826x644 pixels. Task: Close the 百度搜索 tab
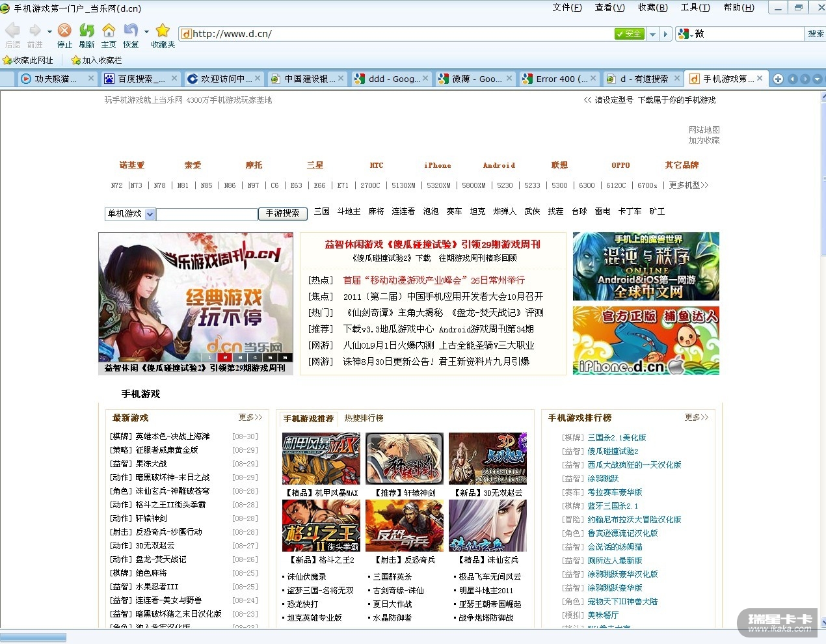point(174,78)
